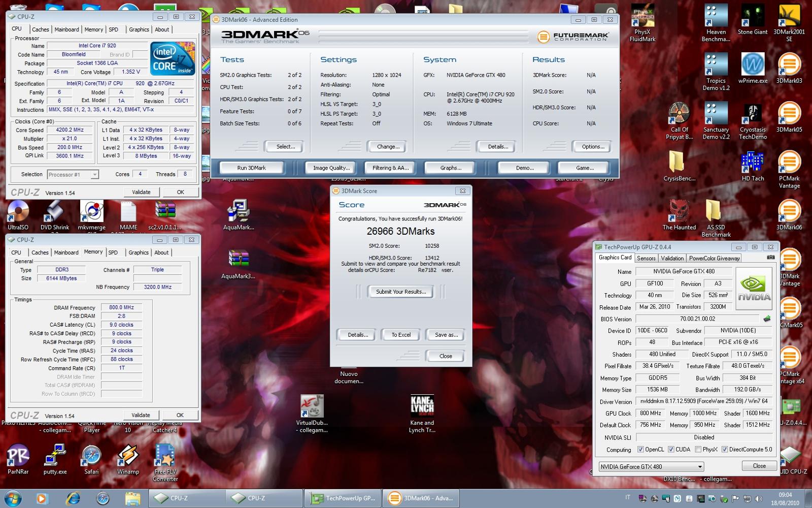Open the 3DMark03 desktop shortcut
This screenshot has width=812, height=508.
(789, 68)
